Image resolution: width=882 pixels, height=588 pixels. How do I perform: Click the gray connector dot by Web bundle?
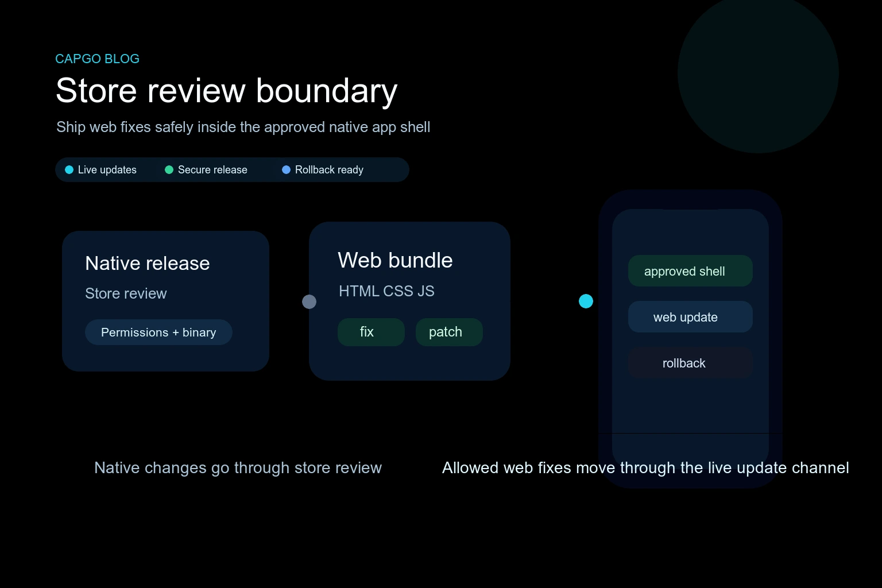(x=309, y=301)
